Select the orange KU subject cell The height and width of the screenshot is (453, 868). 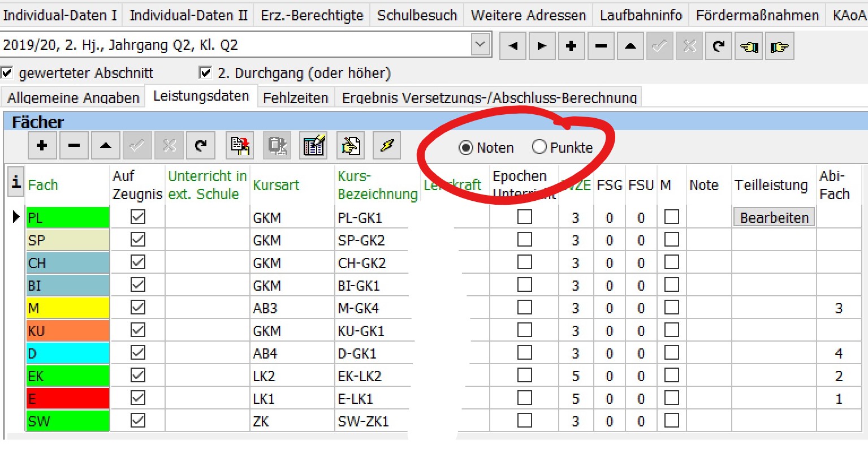(x=67, y=331)
